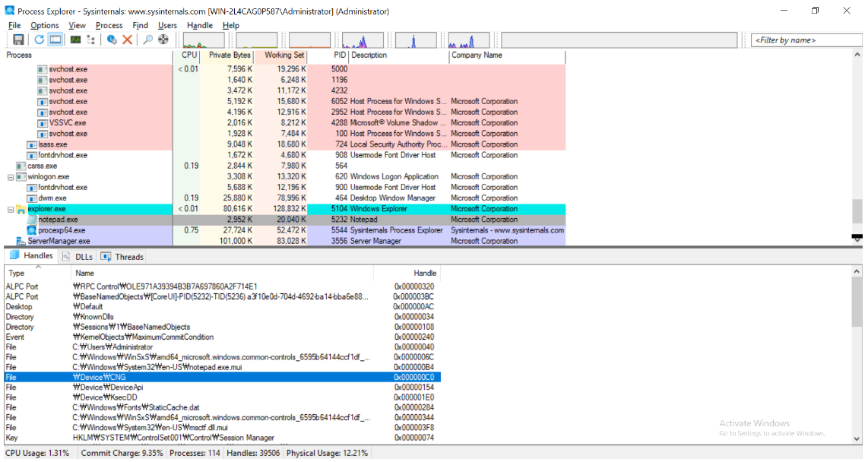Select the handle row \Device\DeviceApi
The width and height of the screenshot is (868, 462).
(223, 388)
